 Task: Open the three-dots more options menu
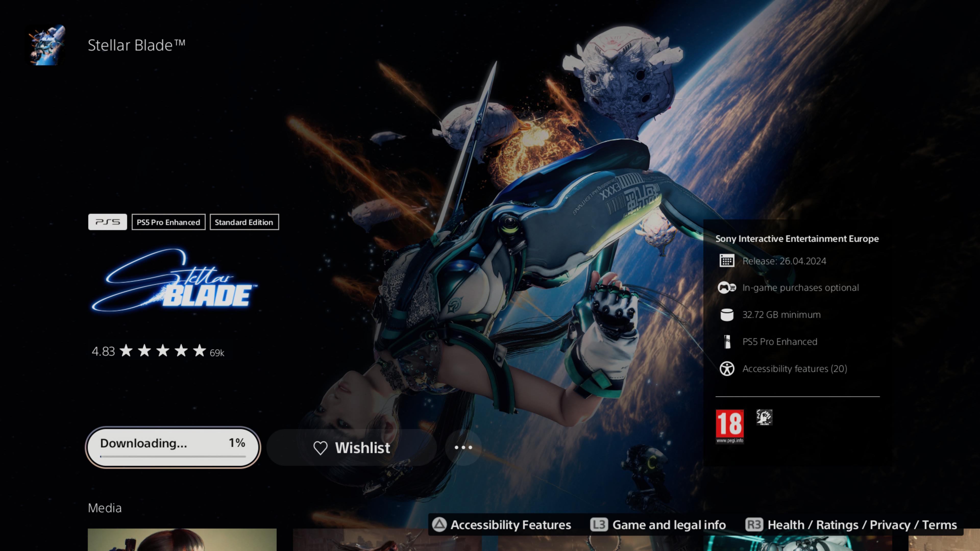463,448
